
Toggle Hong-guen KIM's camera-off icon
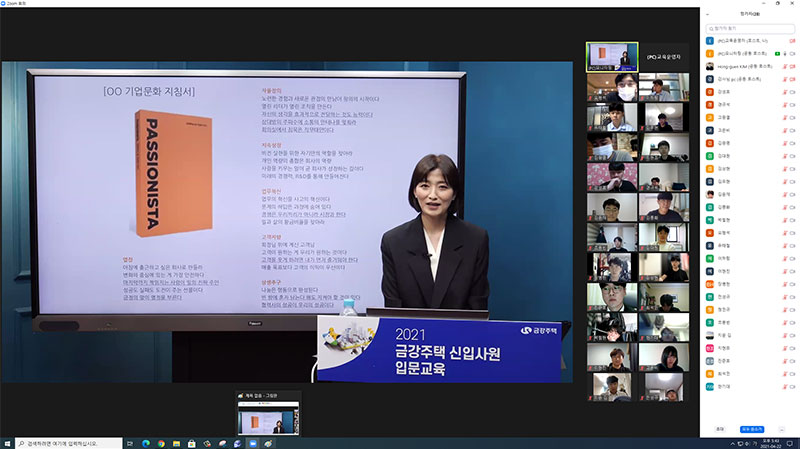pyautogui.click(x=792, y=66)
